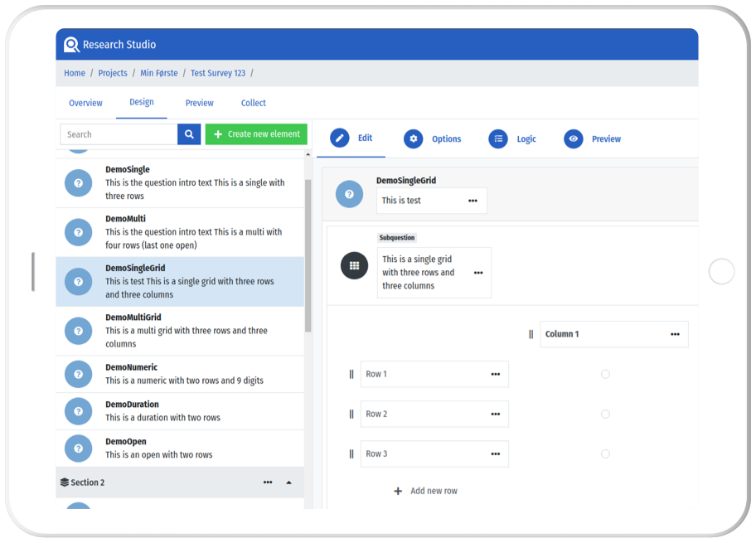Switch to the Design tab
This screenshot has height=543, width=756.
pos(141,102)
